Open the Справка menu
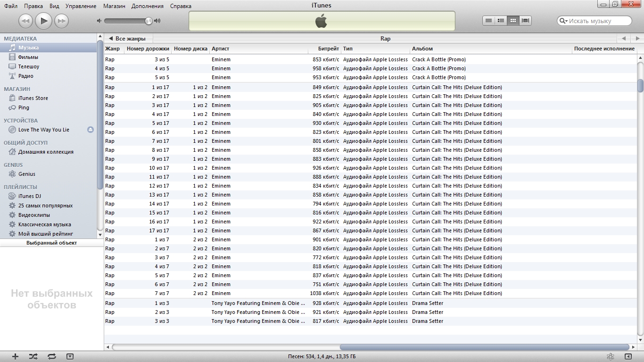Image resolution: width=644 pixels, height=362 pixels. 180,6
